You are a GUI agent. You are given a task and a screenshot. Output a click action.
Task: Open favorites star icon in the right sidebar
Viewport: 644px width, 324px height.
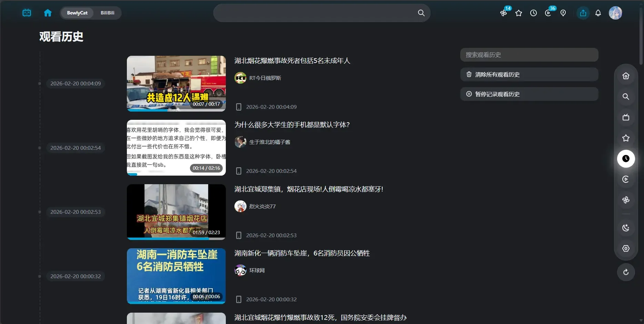(x=626, y=138)
